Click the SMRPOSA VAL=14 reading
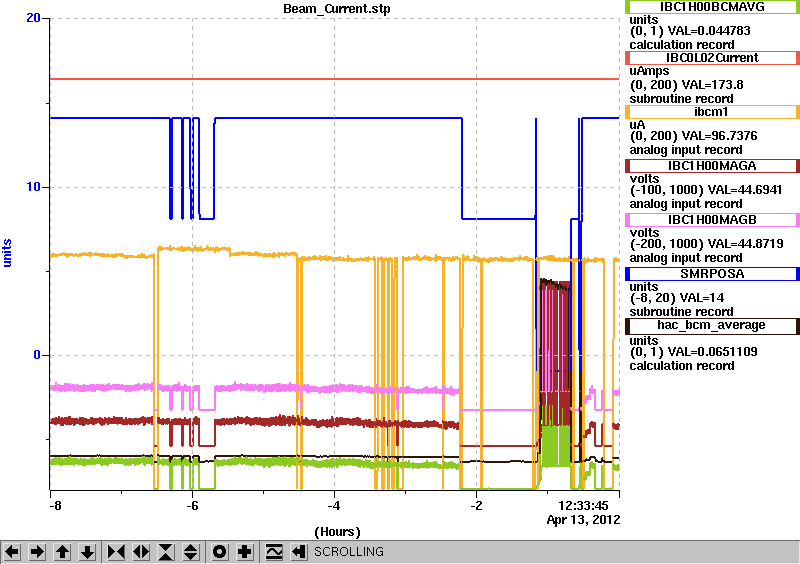800x564 pixels. (695, 298)
